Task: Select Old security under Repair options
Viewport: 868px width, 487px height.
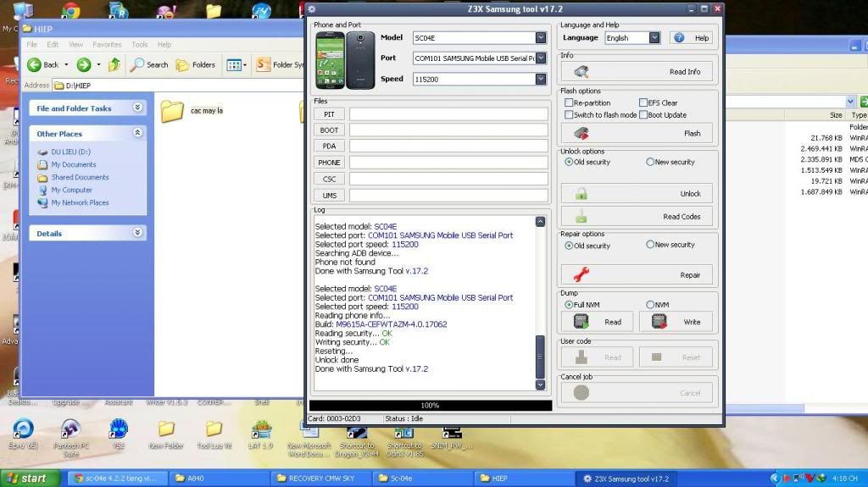Action: coord(569,245)
